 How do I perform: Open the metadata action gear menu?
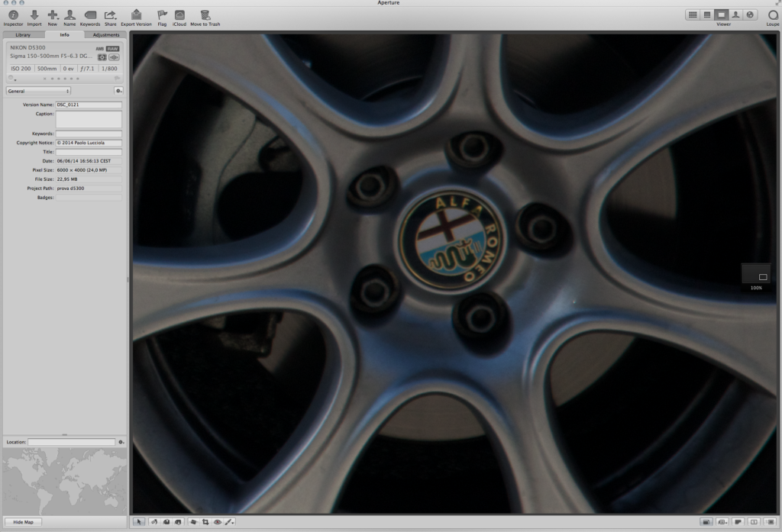click(118, 91)
